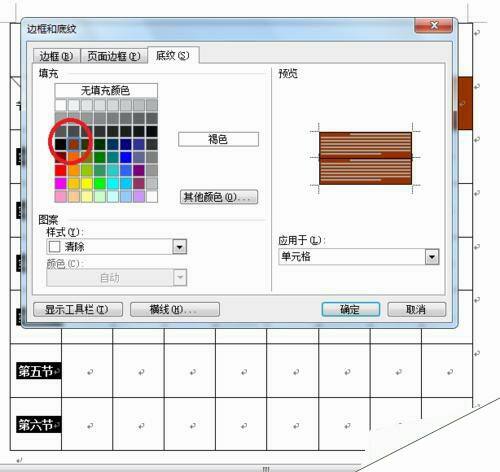
Task: Pick the bright red swatch
Action: pos(61,170)
